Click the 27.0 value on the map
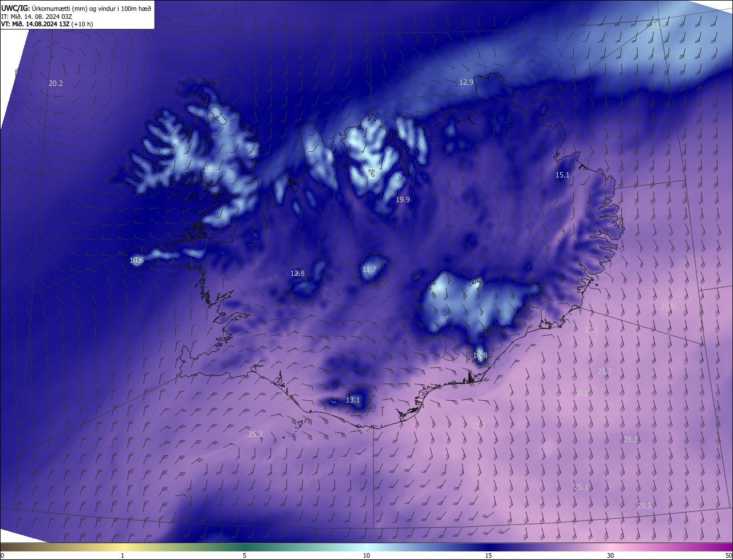 (x=668, y=307)
